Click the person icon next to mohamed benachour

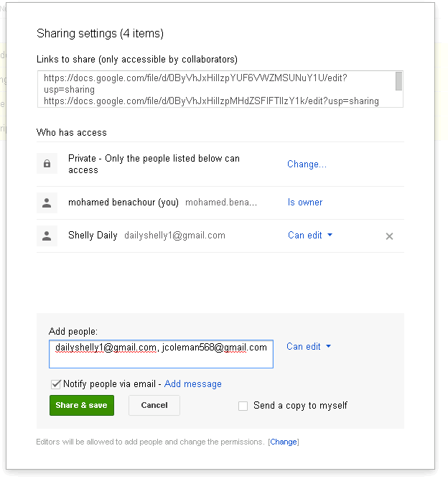[47, 203]
